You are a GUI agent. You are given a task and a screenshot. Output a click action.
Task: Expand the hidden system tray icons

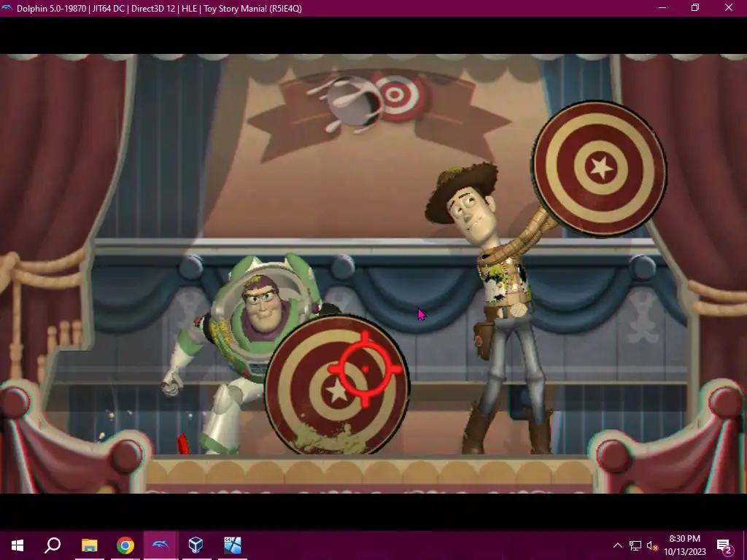pos(617,545)
